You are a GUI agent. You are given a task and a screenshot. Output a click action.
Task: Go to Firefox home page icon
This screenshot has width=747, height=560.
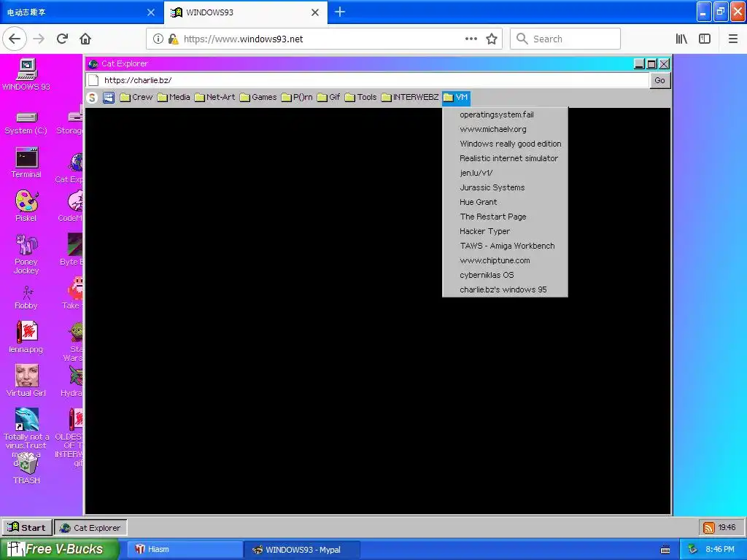pos(85,39)
